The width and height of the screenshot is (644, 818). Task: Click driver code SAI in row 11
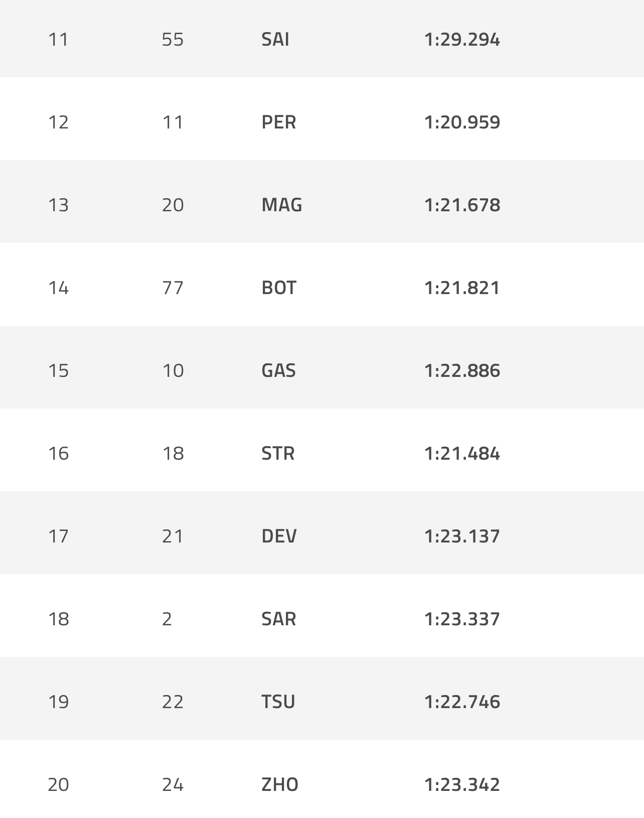pos(275,39)
